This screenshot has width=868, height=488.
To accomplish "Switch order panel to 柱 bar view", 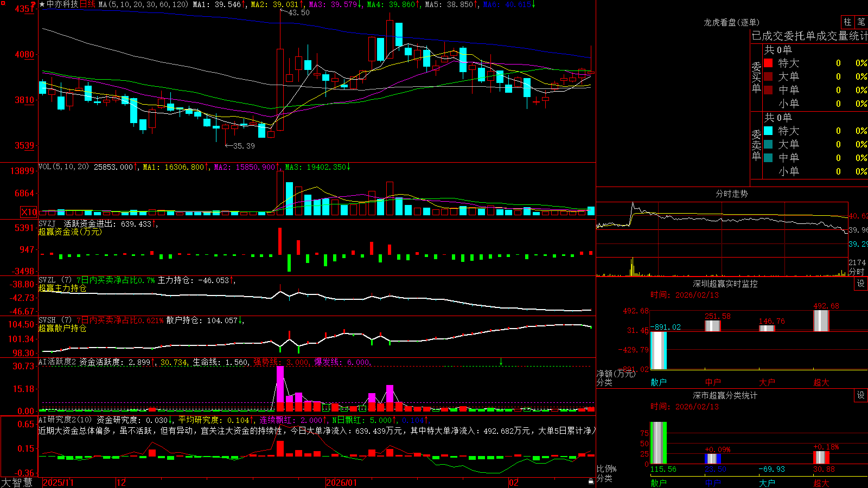I will tap(847, 22).
